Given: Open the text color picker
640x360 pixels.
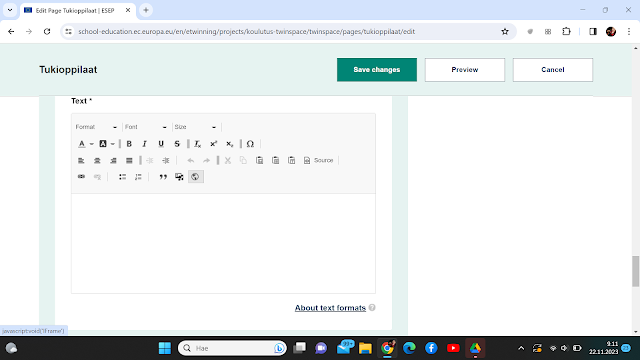Looking at the screenshot, I should pos(85,144).
